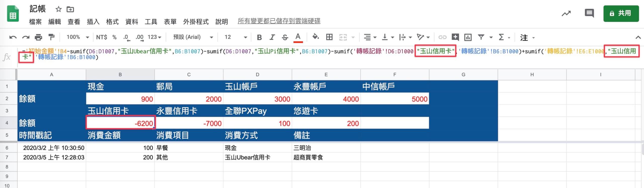This screenshot has width=644, height=188.
Task: Click 所有變更都已儲存到雲端硬碟 link
Action: [279, 21]
